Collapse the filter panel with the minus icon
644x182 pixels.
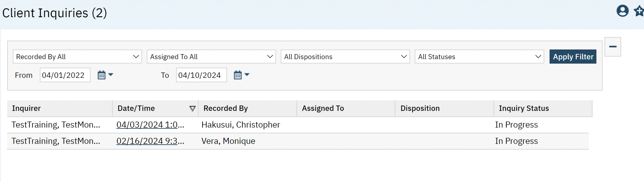point(613,46)
